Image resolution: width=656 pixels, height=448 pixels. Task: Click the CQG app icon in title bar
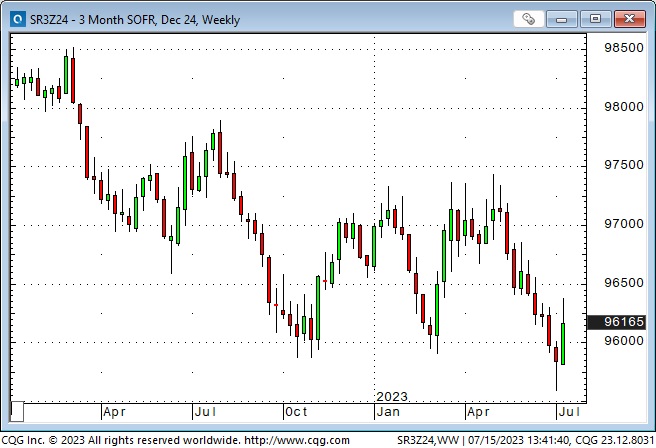click(18, 19)
